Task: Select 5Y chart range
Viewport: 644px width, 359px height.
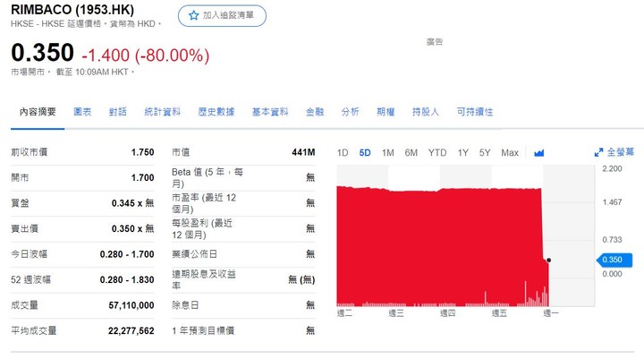Action: 485,153
